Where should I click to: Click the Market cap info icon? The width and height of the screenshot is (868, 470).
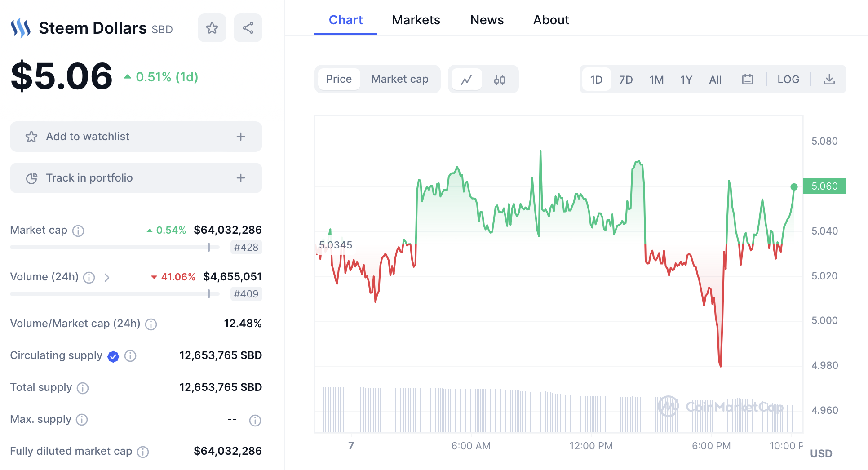click(x=78, y=231)
